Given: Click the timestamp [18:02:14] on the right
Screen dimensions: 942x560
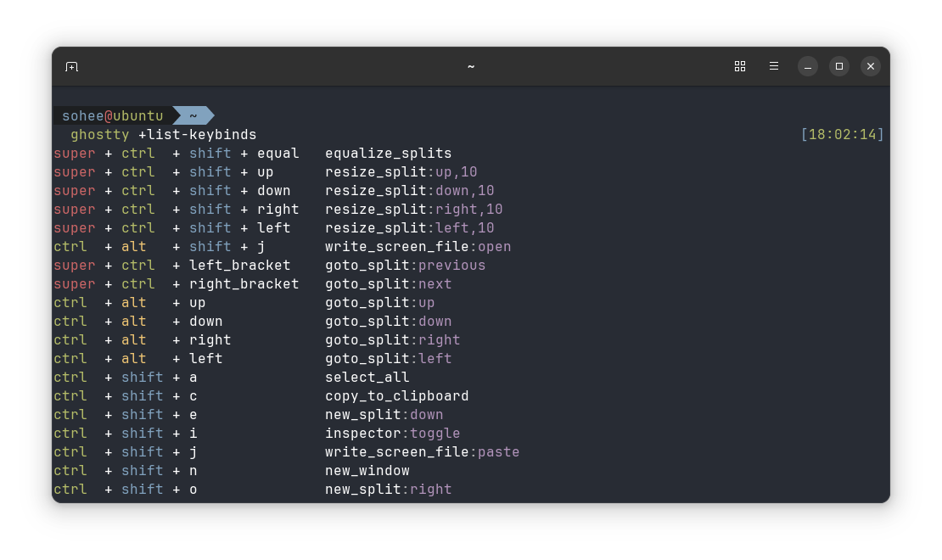Looking at the screenshot, I should (840, 134).
